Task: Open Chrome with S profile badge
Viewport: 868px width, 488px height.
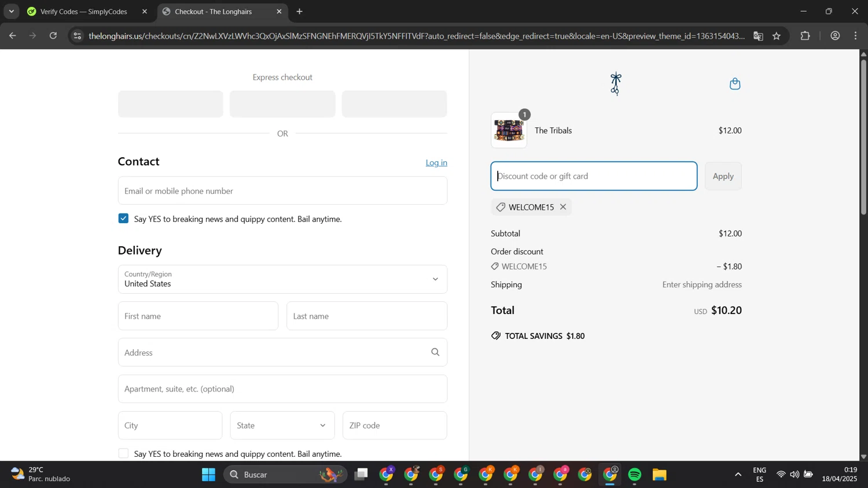Action: [x=437, y=475]
